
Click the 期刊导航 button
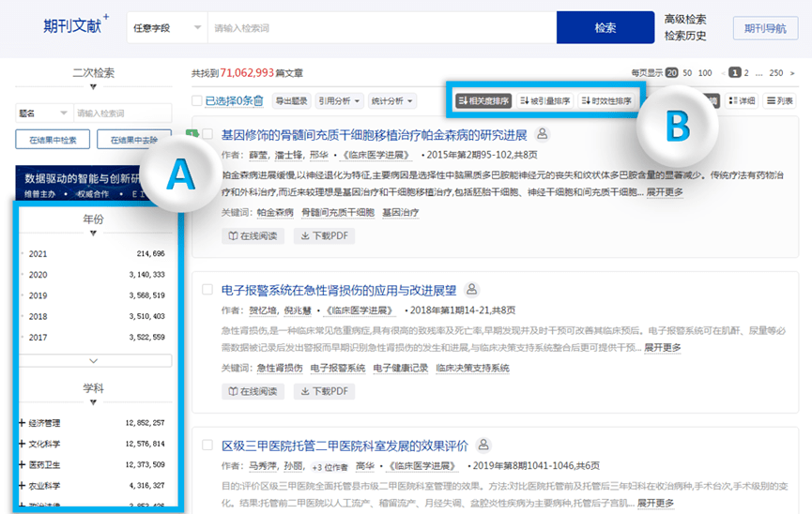pos(765,28)
